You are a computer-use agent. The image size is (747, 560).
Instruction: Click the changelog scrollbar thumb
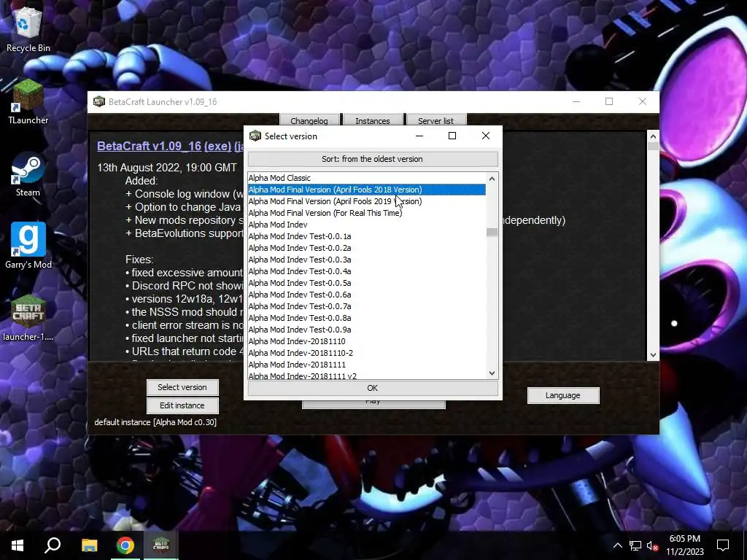(x=653, y=146)
